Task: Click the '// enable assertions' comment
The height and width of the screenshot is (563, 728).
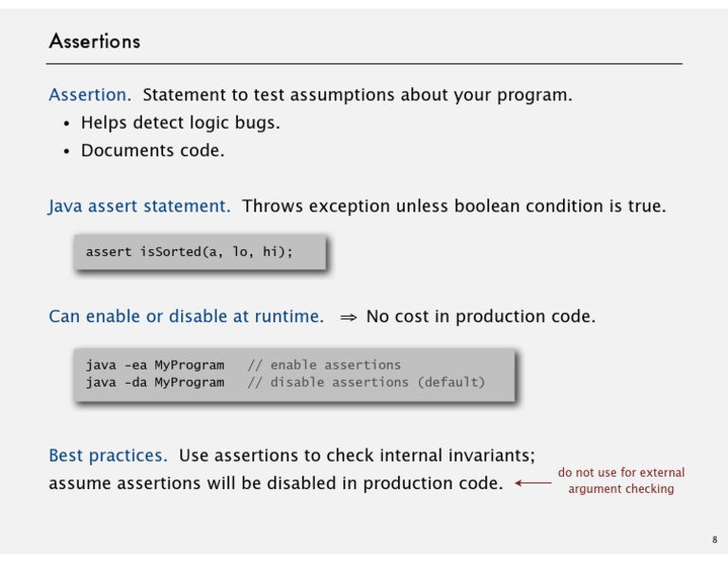Action: coord(324,365)
